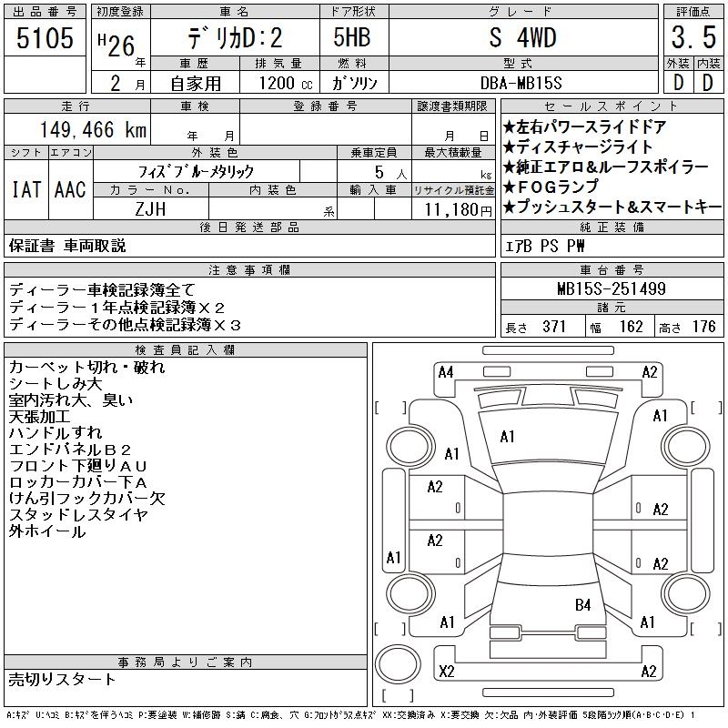Click inspector note ハンドルすれ
Screen dimensions: 728x728
tap(56, 433)
